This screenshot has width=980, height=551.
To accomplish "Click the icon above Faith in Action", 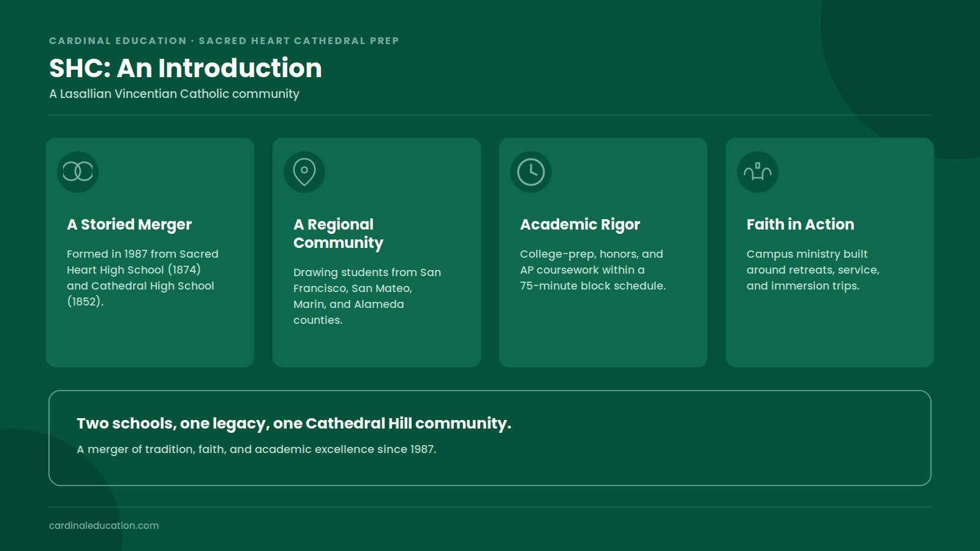I will 758,172.
